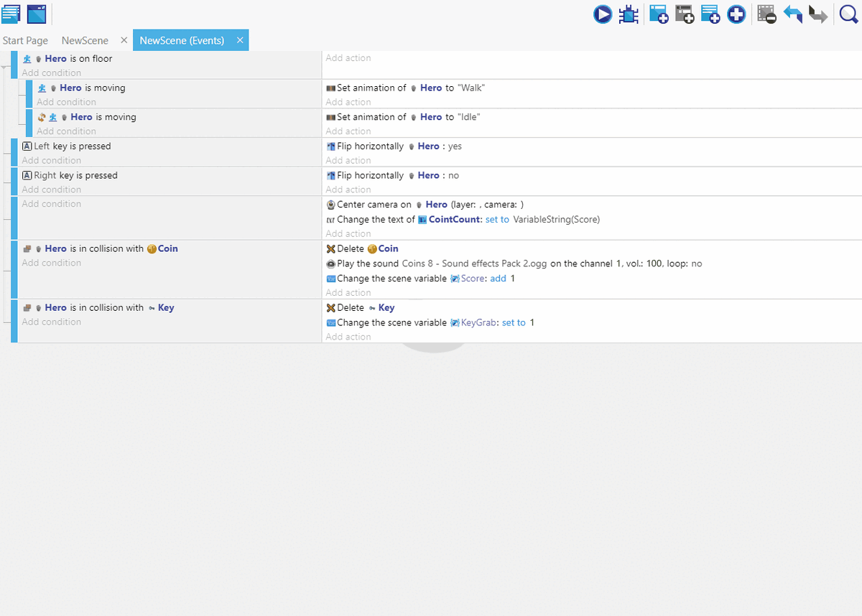Click the camera icon on Center camera action
This screenshot has height=616, width=862.
pyautogui.click(x=330, y=205)
